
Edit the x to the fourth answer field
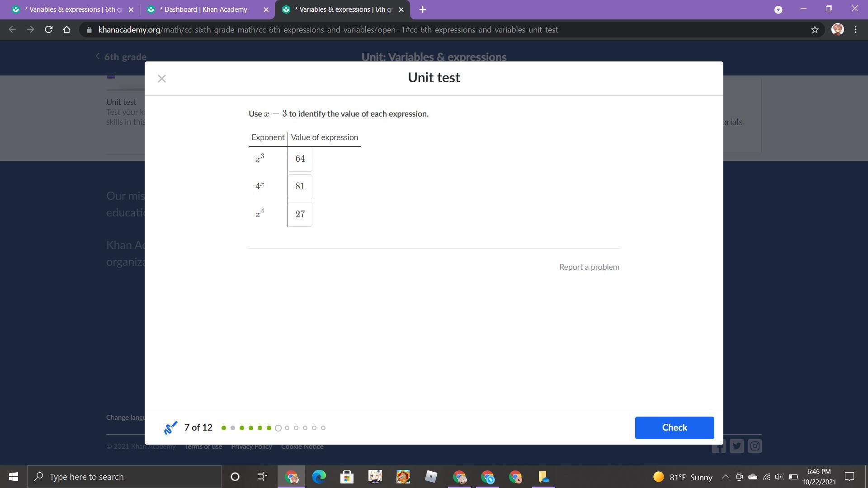click(x=300, y=215)
